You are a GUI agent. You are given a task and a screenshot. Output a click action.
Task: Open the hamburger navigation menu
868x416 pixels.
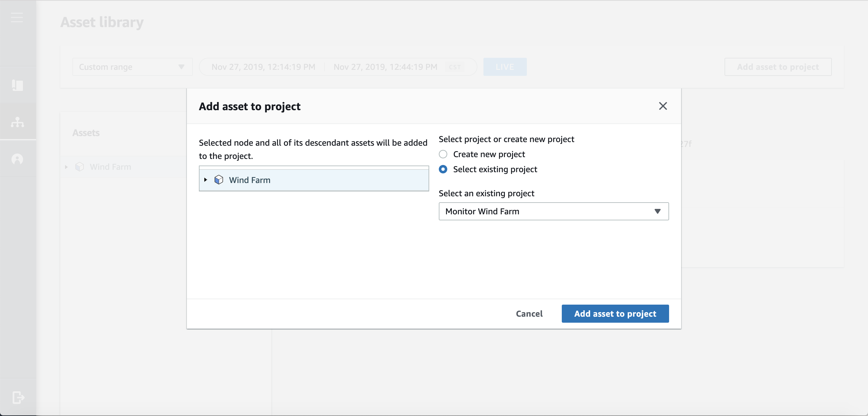(x=17, y=17)
